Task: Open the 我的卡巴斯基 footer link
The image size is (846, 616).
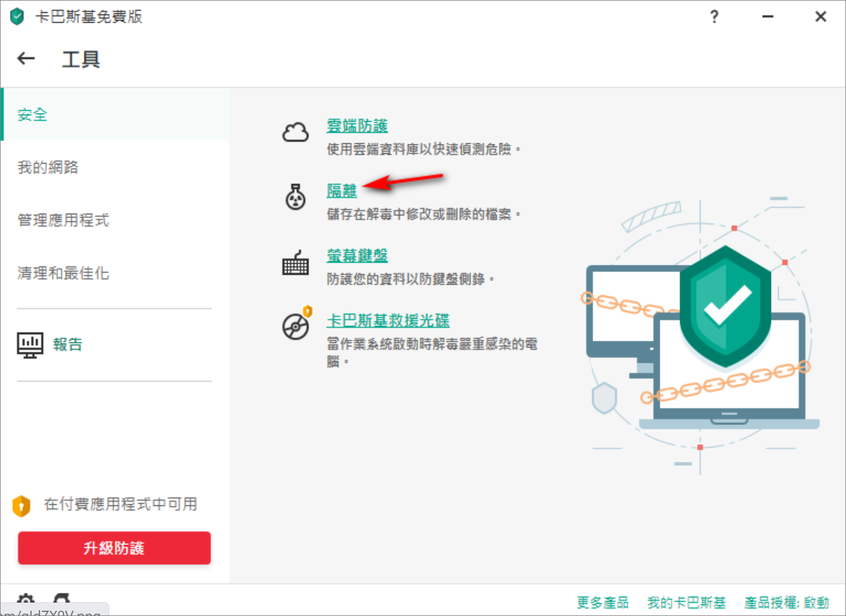Action: pyautogui.click(x=686, y=603)
